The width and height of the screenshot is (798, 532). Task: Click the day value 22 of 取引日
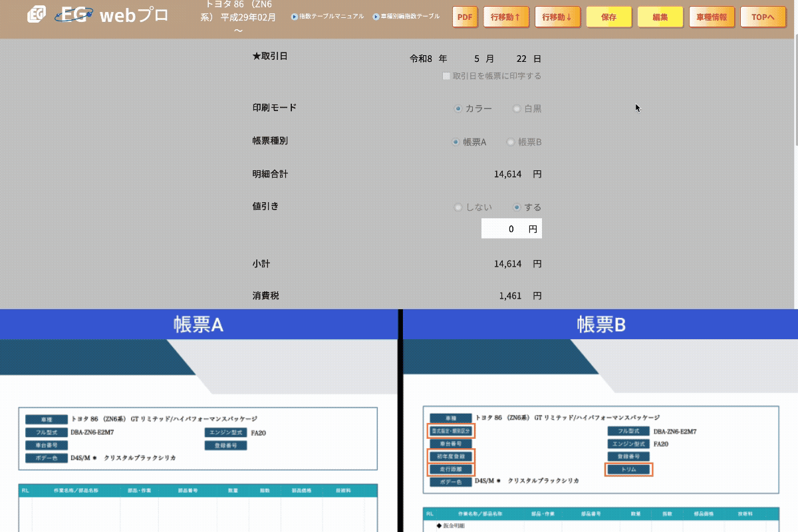pyautogui.click(x=521, y=59)
